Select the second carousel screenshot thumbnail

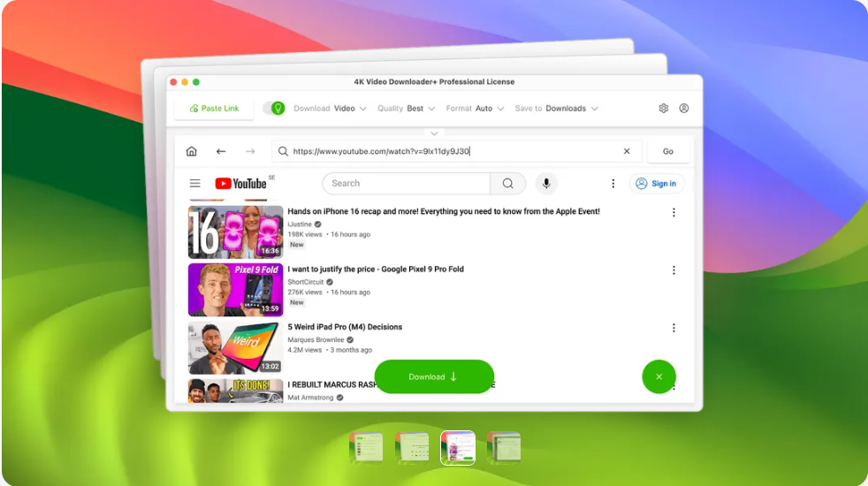412,447
